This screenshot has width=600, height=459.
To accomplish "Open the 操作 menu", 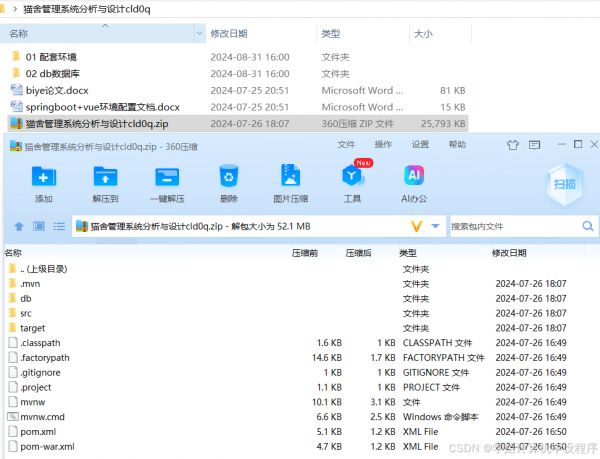I will [383, 145].
